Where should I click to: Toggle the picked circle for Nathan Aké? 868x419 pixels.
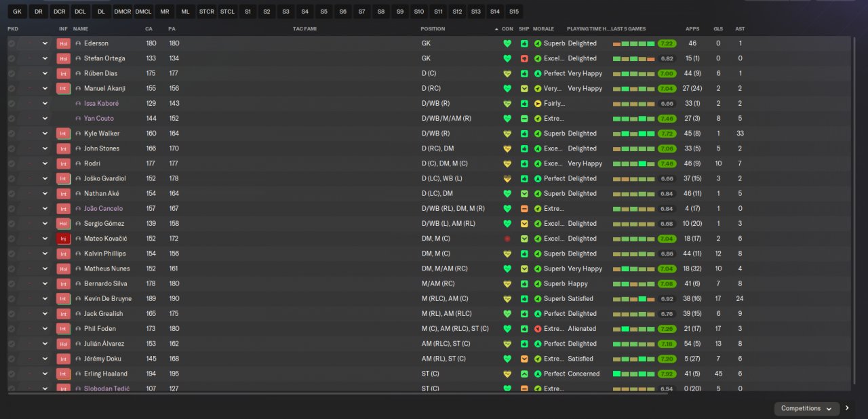pos(12,194)
